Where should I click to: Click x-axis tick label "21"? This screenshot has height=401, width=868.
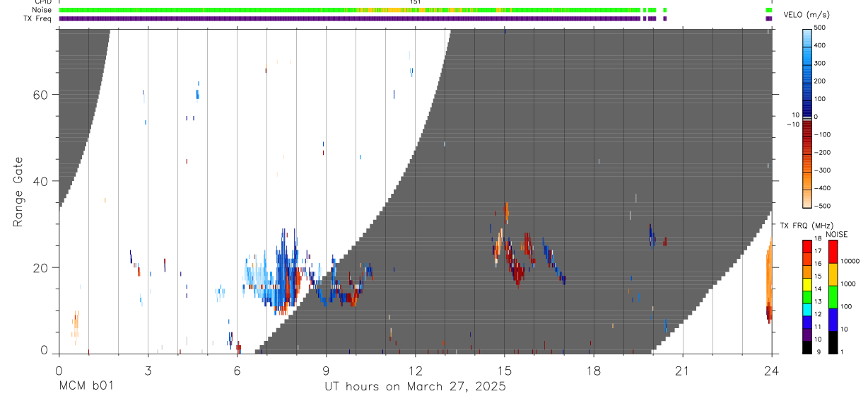click(x=682, y=371)
